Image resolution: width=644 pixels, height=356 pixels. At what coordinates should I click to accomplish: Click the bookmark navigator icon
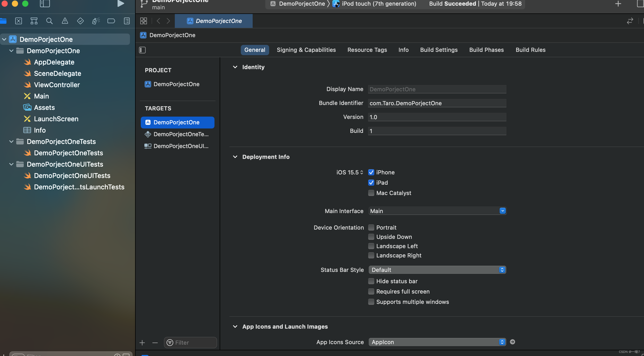(x=111, y=21)
